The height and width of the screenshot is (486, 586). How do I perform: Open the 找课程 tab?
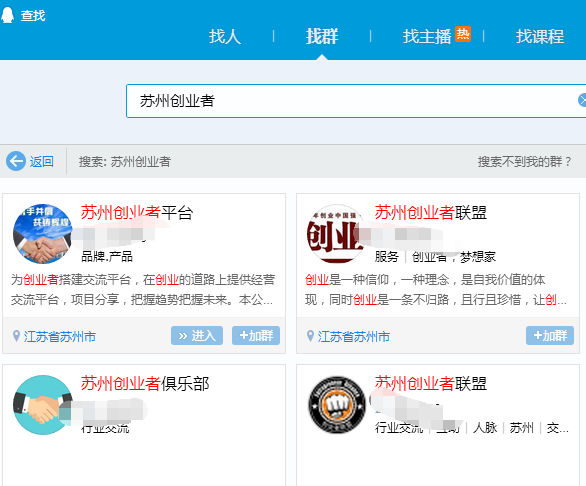pyautogui.click(x=540, y=36)
